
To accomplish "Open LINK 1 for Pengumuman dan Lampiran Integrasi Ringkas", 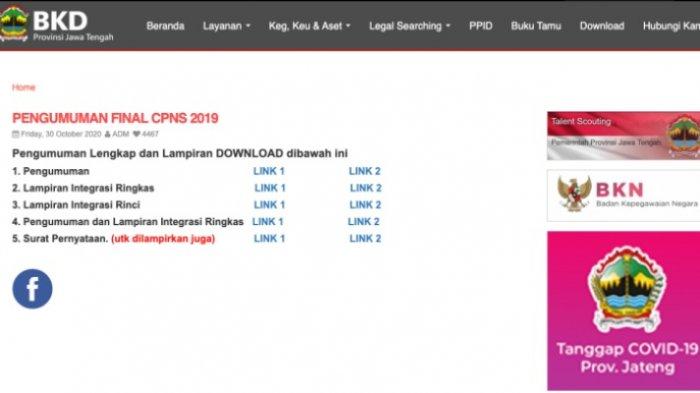I will [268, 222].
